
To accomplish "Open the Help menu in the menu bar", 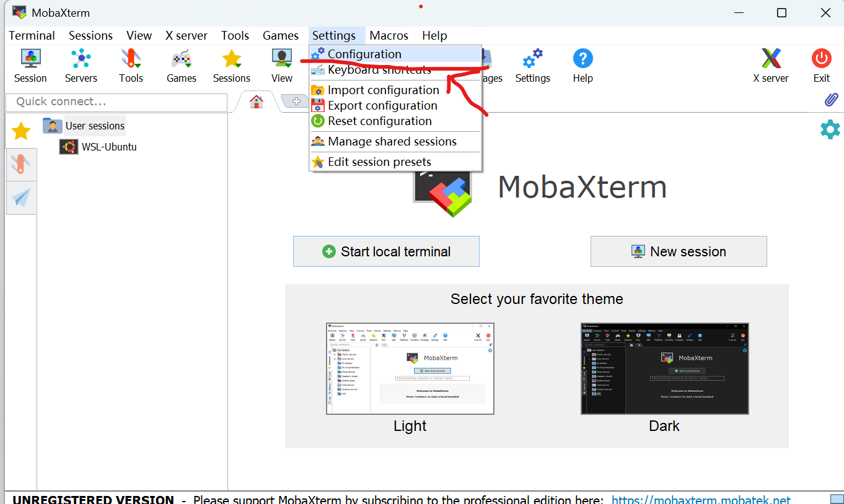I will pyautogui.click(x=434, y=35).
